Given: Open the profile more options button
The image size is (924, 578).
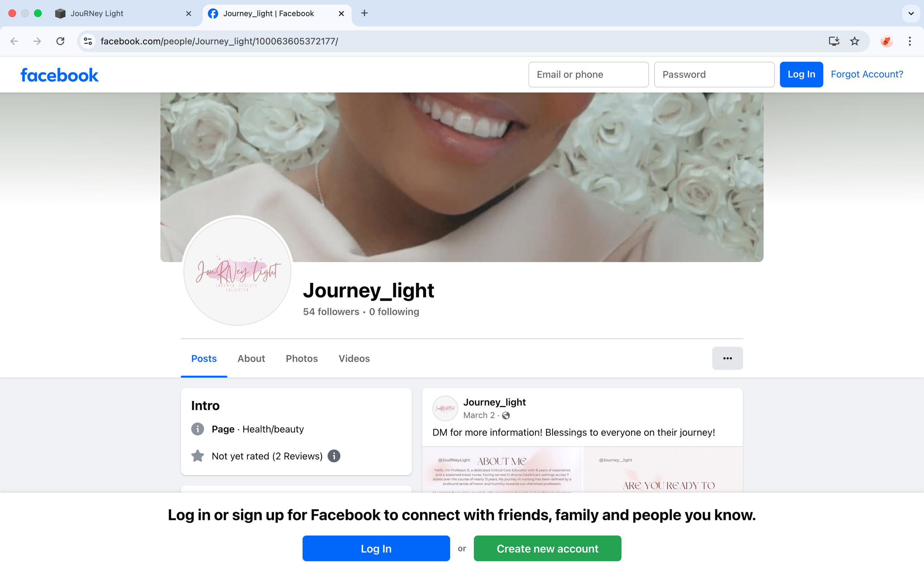Looking at the screenshot, I should [x=727, y=358].
